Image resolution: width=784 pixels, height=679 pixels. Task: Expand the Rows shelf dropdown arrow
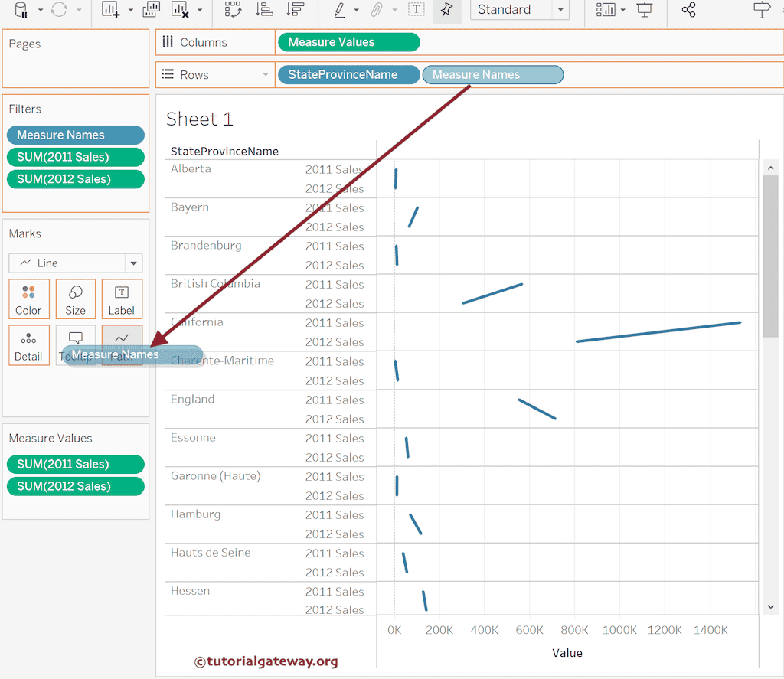click(266, 75)
